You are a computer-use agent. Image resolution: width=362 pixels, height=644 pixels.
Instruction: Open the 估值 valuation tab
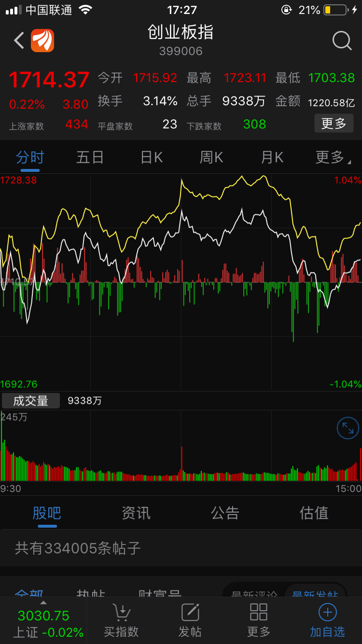314,513
